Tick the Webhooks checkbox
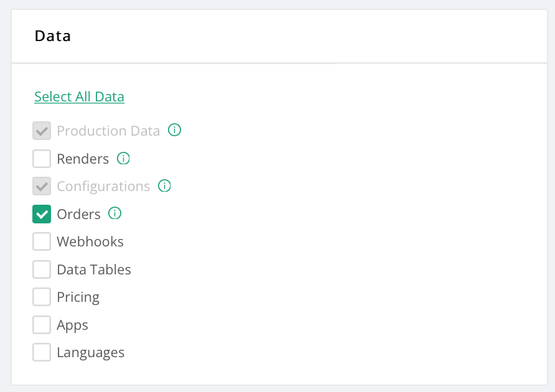The height and width of the screenshot is (392, 555). point(42,241)
